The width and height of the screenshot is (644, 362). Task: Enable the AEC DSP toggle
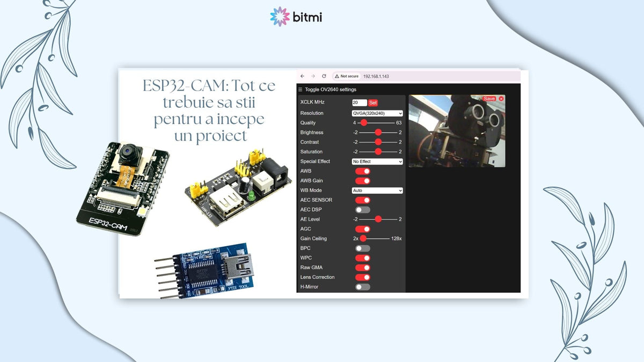click(x=363, y=210)
